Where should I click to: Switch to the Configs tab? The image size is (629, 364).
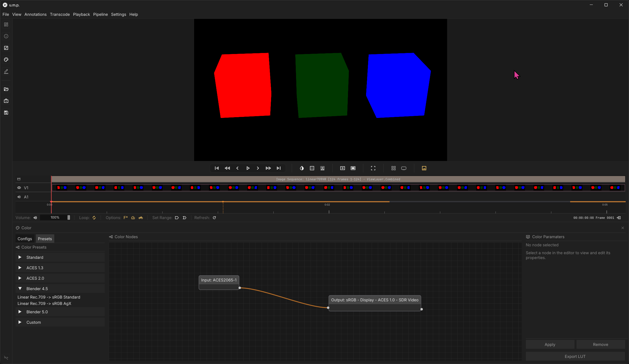pos(25,239)
